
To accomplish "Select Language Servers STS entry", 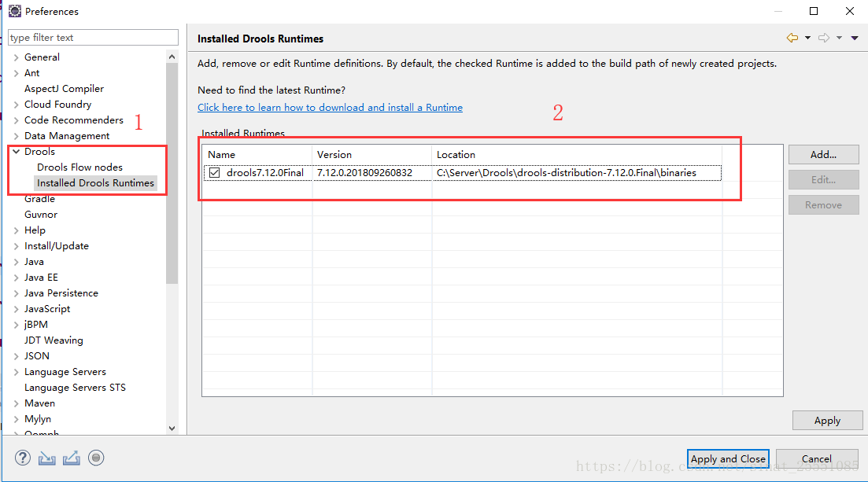I will pyautogui.click(x=75, y=388).
